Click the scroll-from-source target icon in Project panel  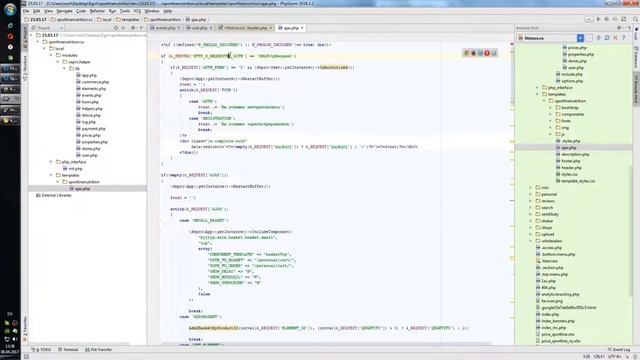pos(116,28)
